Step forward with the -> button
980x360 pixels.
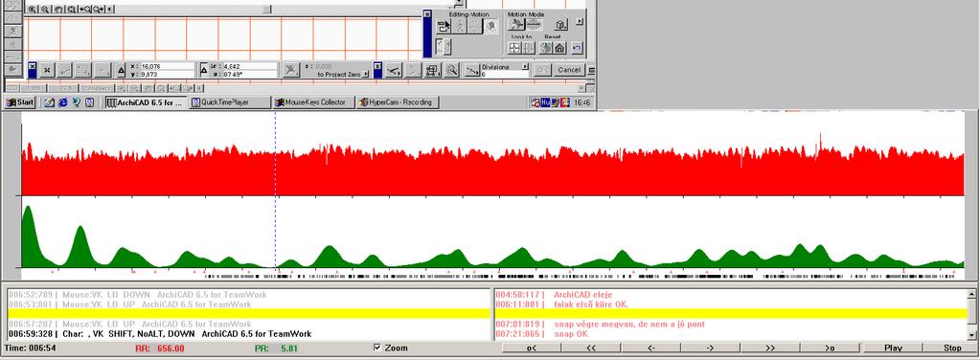(x=711, y=349)
